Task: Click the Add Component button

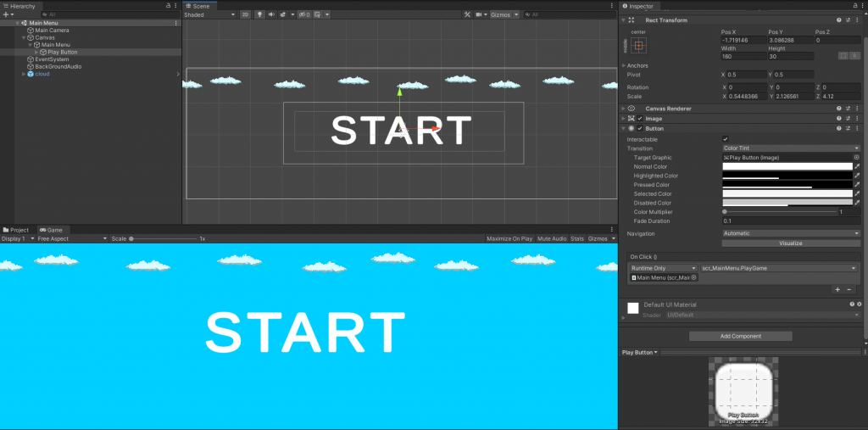Action: point(740,336)
